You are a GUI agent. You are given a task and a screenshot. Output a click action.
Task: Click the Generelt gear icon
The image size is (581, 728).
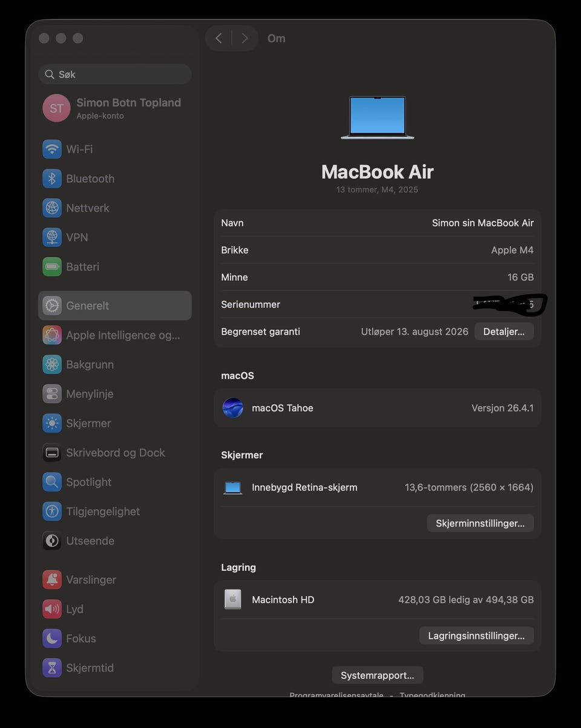point(52,306)
